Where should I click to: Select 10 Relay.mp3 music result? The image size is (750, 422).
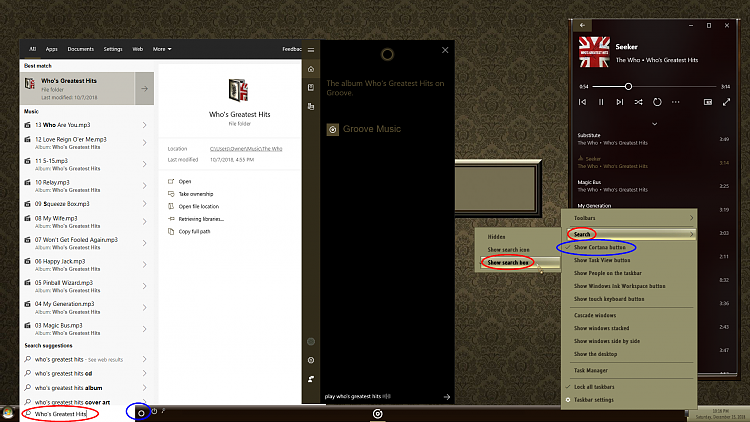(86, 186)
